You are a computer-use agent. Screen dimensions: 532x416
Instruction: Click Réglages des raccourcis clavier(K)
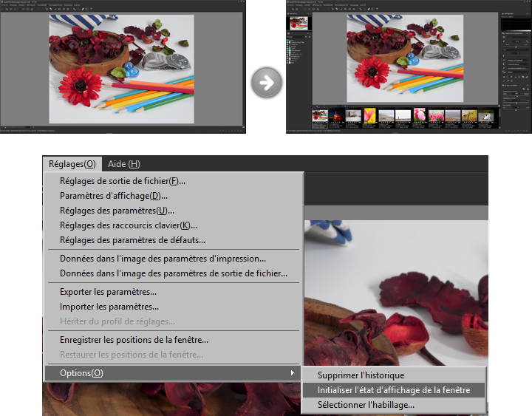point(128,225)
